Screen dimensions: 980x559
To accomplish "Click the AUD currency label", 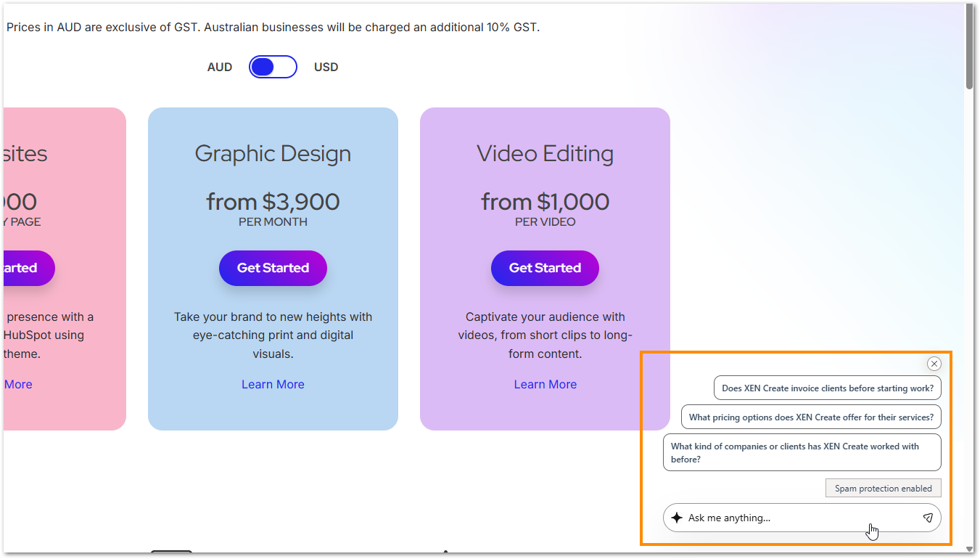I will click(219, 66).
